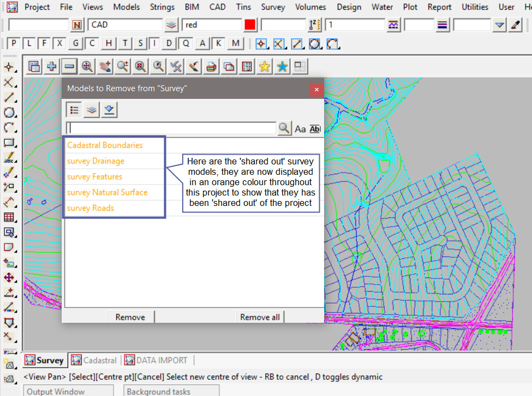532x396 pixels.
Task: Select survey Roads in the model list
Action: 91,208
